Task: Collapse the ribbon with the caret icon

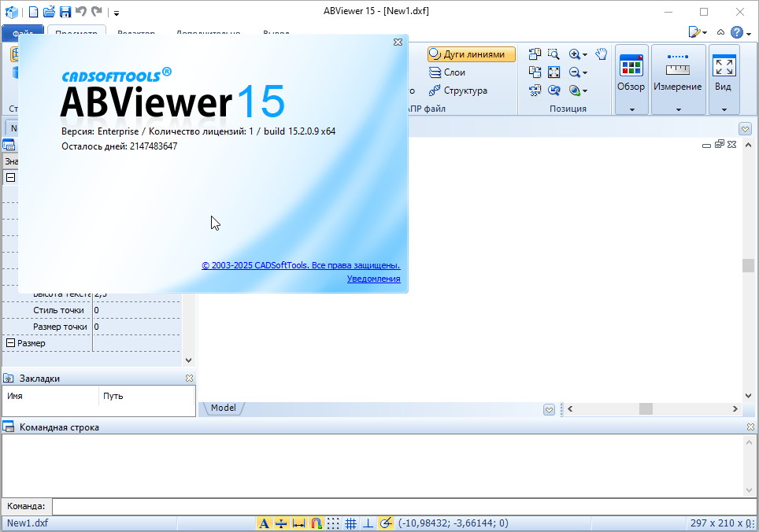Action: [x=720, y=32]
